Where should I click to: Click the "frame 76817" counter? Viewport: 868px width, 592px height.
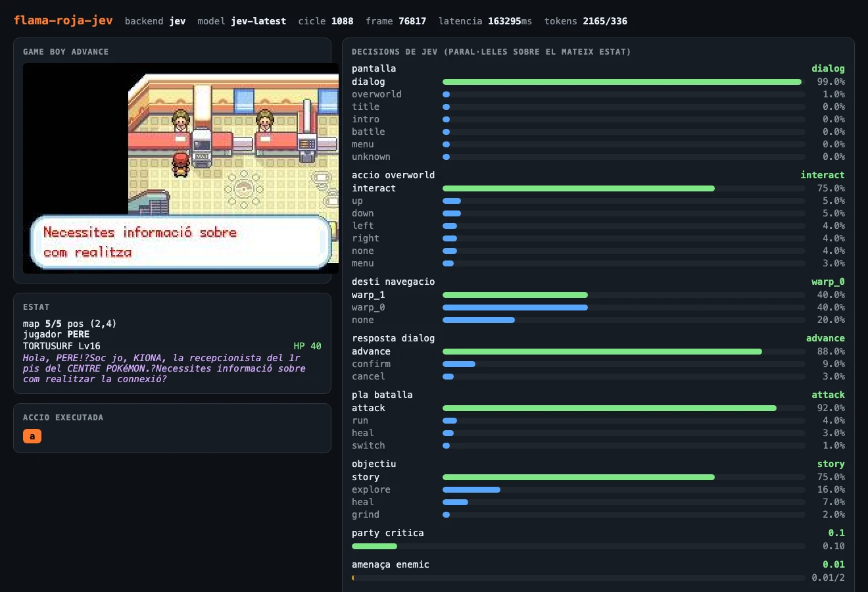click(396, 21)
